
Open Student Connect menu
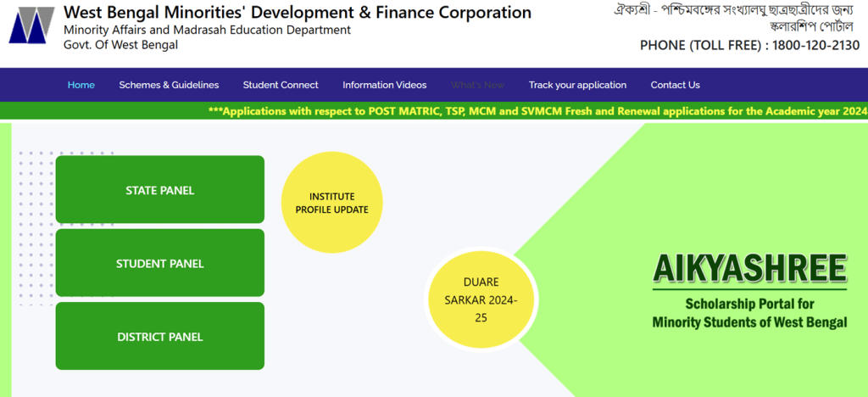point(281,86)
